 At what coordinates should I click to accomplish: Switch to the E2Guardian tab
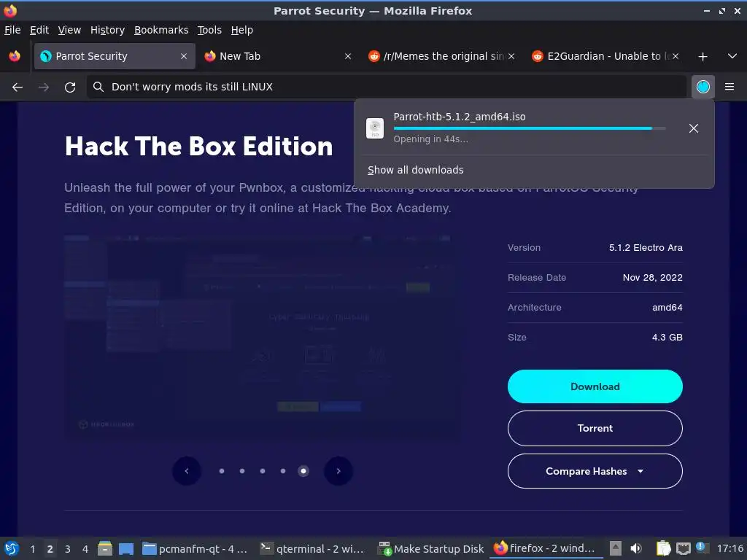click(x=605, y=56)
